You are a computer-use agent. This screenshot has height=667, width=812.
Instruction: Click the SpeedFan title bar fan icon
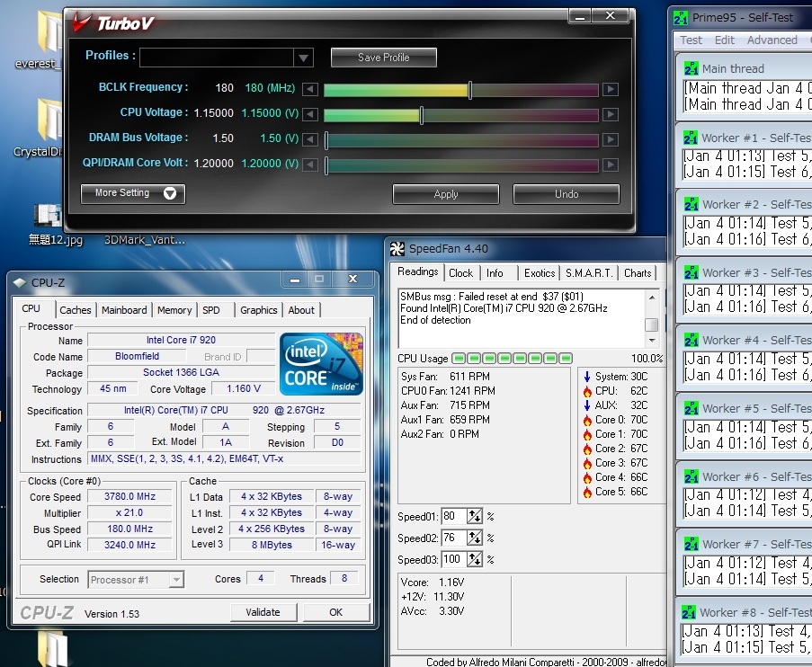397,249
